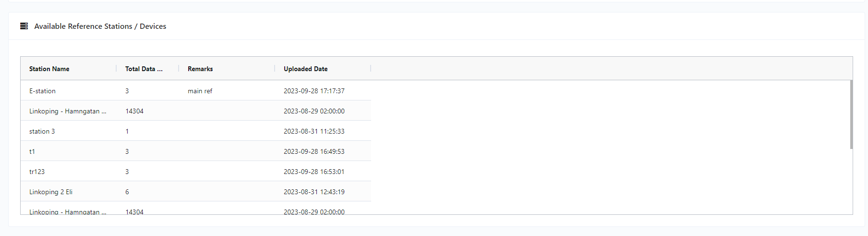Image resolution: width=868 pixels, height=236 pixels.
Task: Select the E-station row
Action: point(196,90)
